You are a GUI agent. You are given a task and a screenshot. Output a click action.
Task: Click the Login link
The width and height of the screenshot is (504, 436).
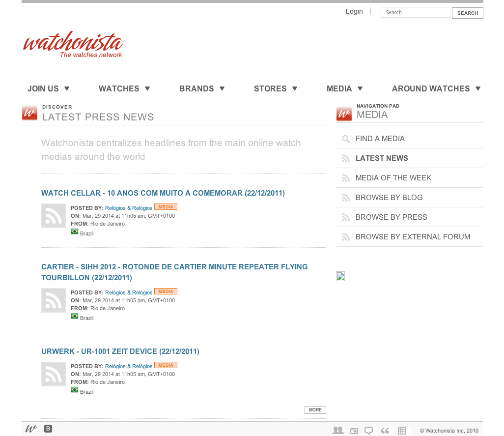354,12
